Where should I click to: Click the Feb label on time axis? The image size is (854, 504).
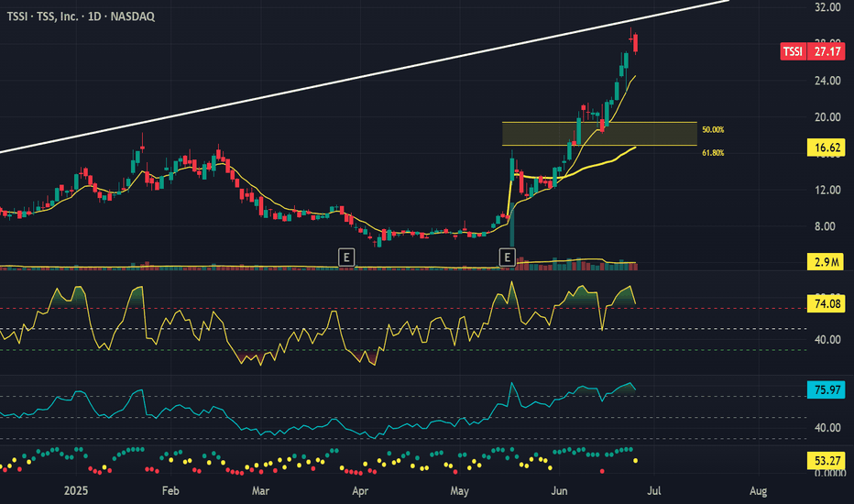tap(170, 491)
